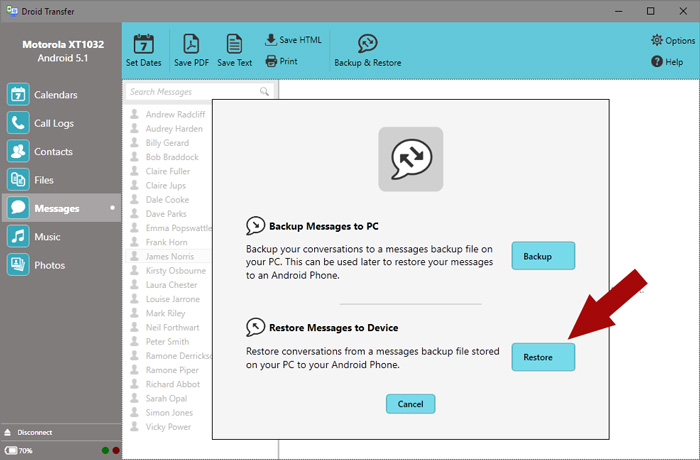Screen dimensions: 700x460
Task: Click Disconnect eject button
Action: (x=28, y=432)
